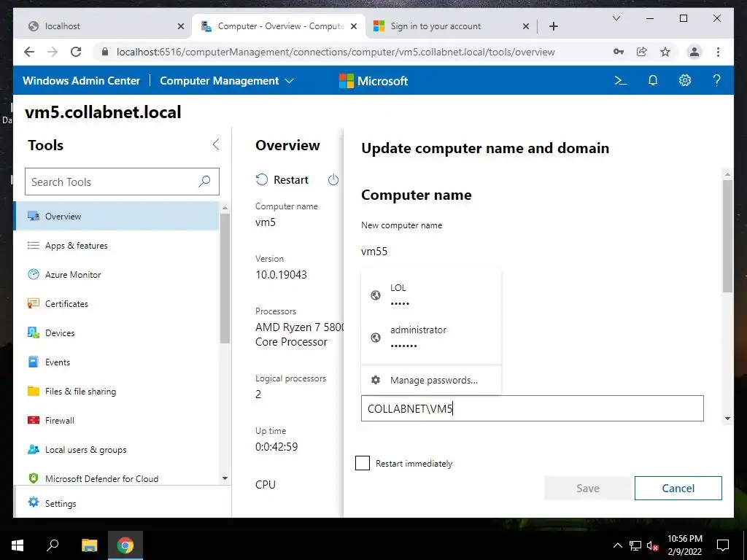
Task: Open notifications bell in Admin Center
Action: click(653, 80)
